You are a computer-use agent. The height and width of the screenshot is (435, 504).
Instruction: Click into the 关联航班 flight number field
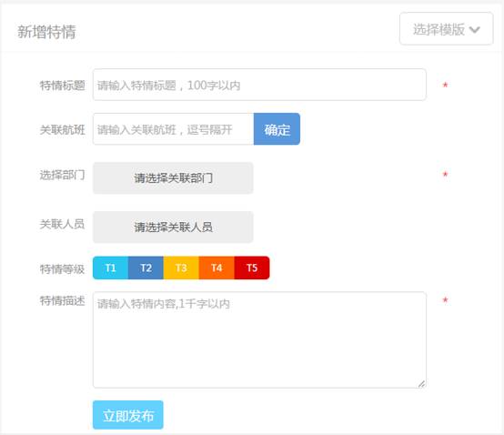tap(173, 129)
